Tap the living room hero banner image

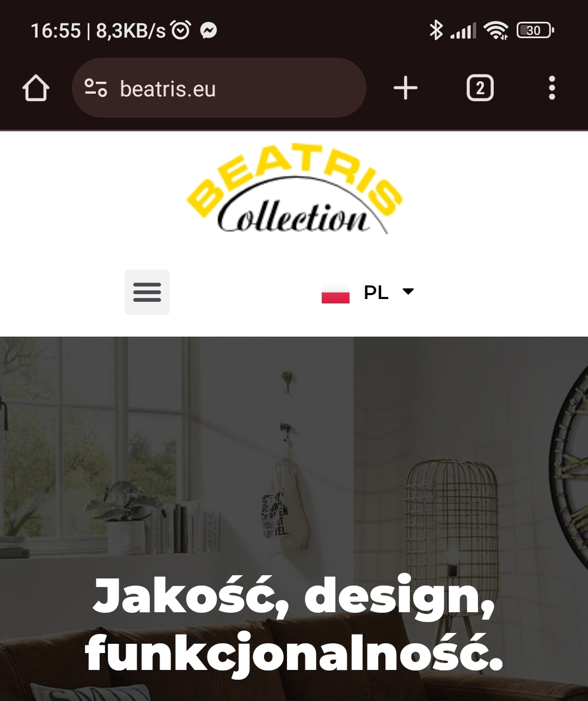pyautogui.click(x=294, y=519)
